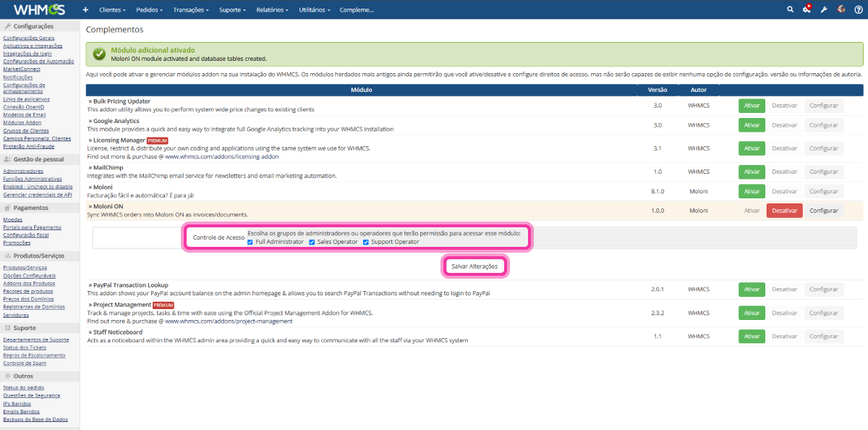Open Configuração fiscal link
This screenshot has width=868, height=430.
(26, 235)
